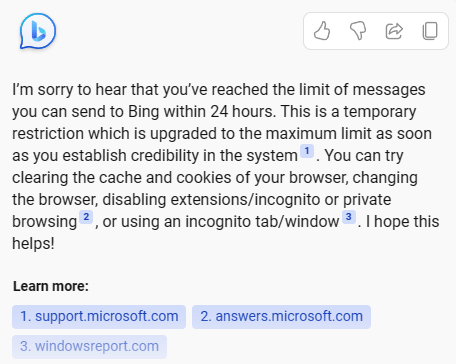This screenshot has width=456, height=364.
Task: Click the Bing chat avatar logo
Action: 38,31
